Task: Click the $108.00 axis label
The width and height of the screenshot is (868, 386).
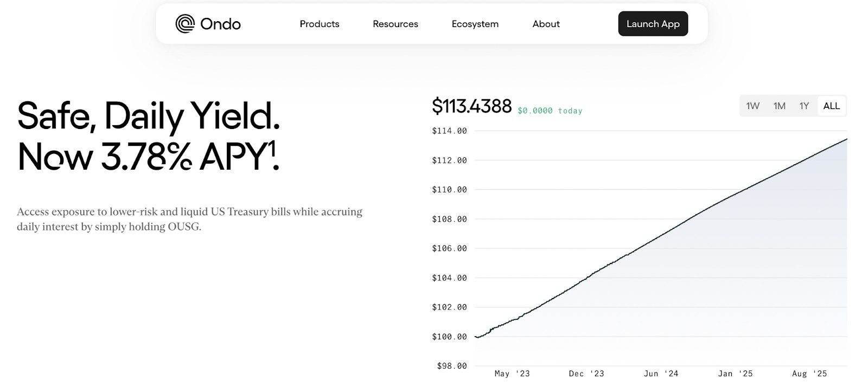Action: [449, 219]
